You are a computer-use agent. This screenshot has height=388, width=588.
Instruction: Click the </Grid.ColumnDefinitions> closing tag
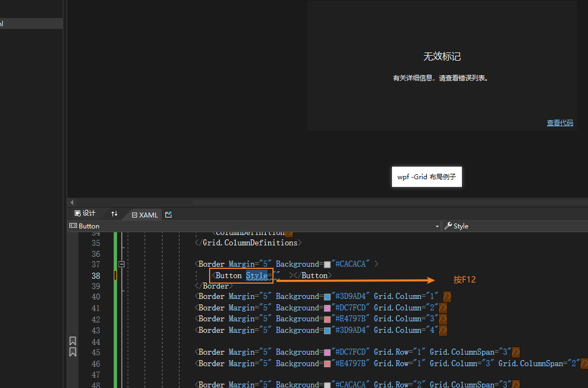pyautogui.click(x=248, y=243)
